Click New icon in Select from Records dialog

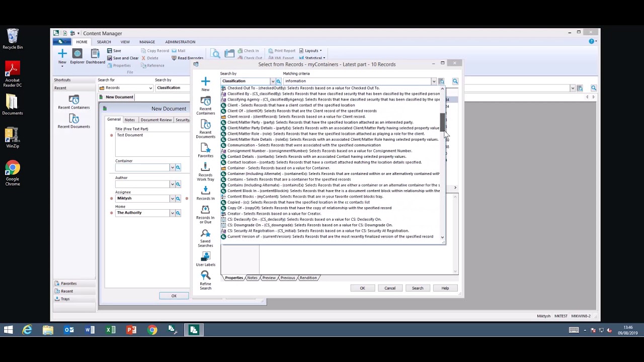[205, 84]
